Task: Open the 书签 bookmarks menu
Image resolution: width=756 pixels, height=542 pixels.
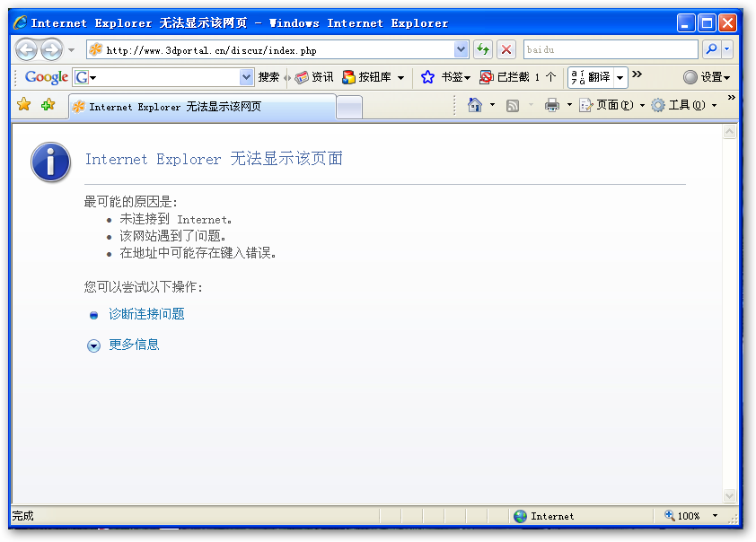Action: (x=455, y=77)
